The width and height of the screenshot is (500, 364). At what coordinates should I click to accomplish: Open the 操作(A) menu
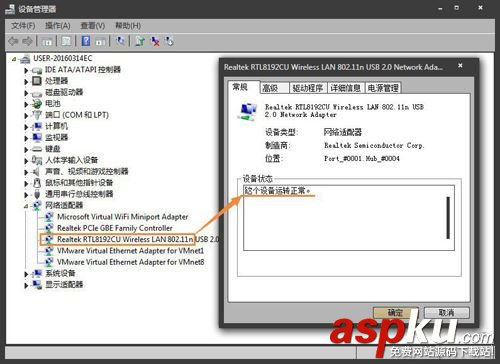click(58, 26)
